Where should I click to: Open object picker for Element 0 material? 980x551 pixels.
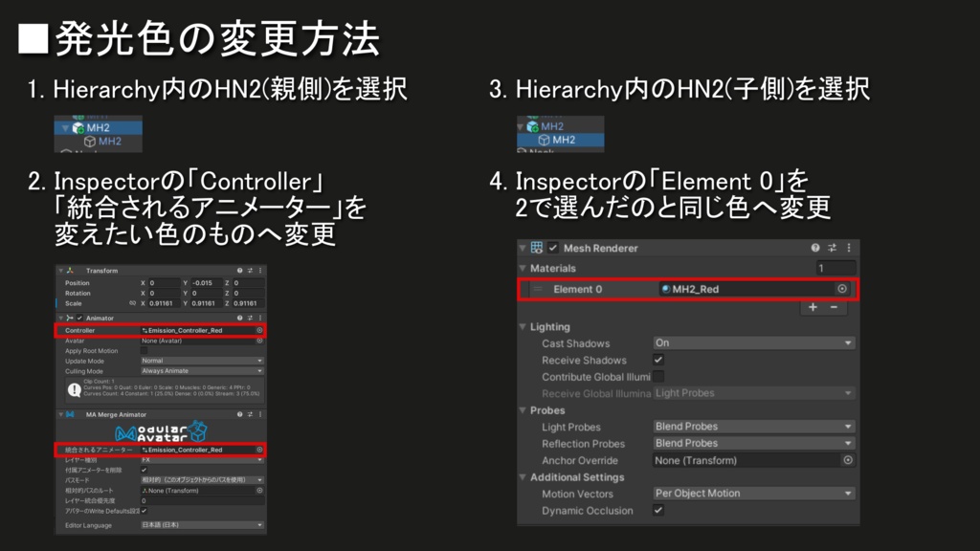click(842, 289)
